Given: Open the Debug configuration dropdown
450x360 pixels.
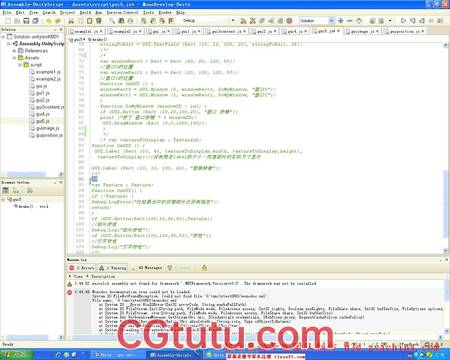Looking at the screenshot, I should pos(209,21).
